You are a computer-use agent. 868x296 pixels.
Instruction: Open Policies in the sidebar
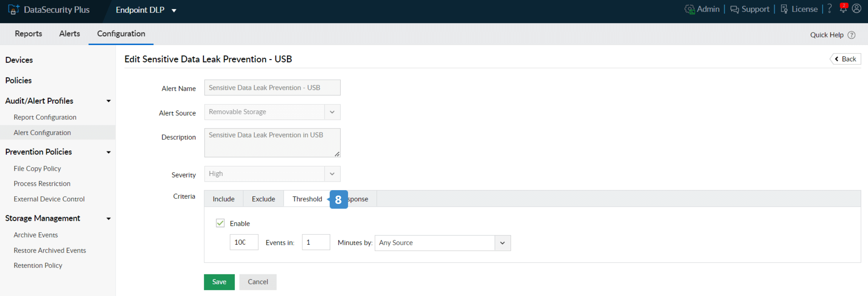click(18, 81)
